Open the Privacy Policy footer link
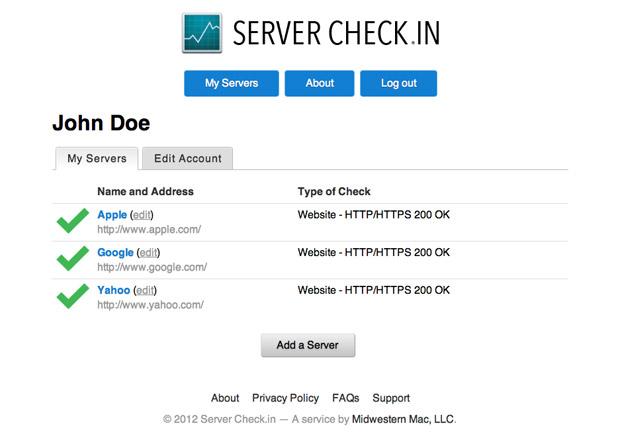Viewport: 620px width, 440px height. tap(285, 398)
